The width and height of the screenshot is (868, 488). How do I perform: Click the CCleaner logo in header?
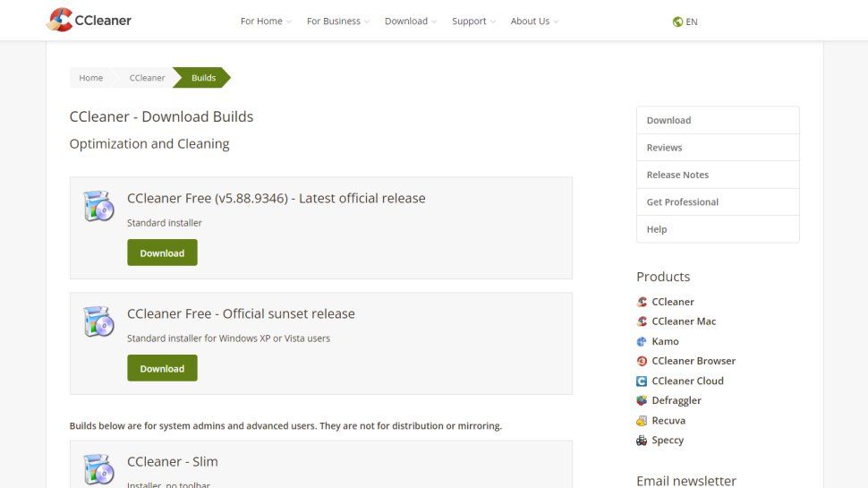click(89, 20)
